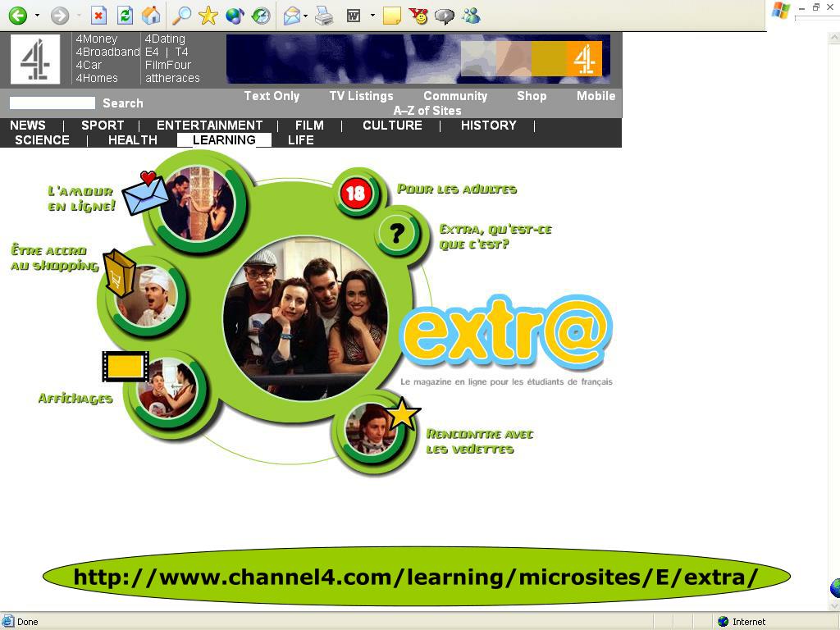The image size is (840, 630).
Task: Select the SCIENCE section tab
Action: click(43, 139)
